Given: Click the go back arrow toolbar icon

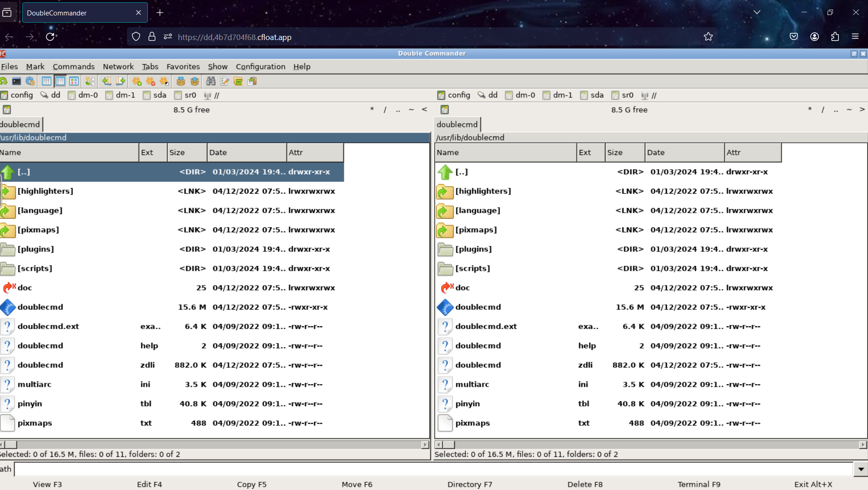Looking at the screenshot, I should pyautogui.click(x=107, y=81).
